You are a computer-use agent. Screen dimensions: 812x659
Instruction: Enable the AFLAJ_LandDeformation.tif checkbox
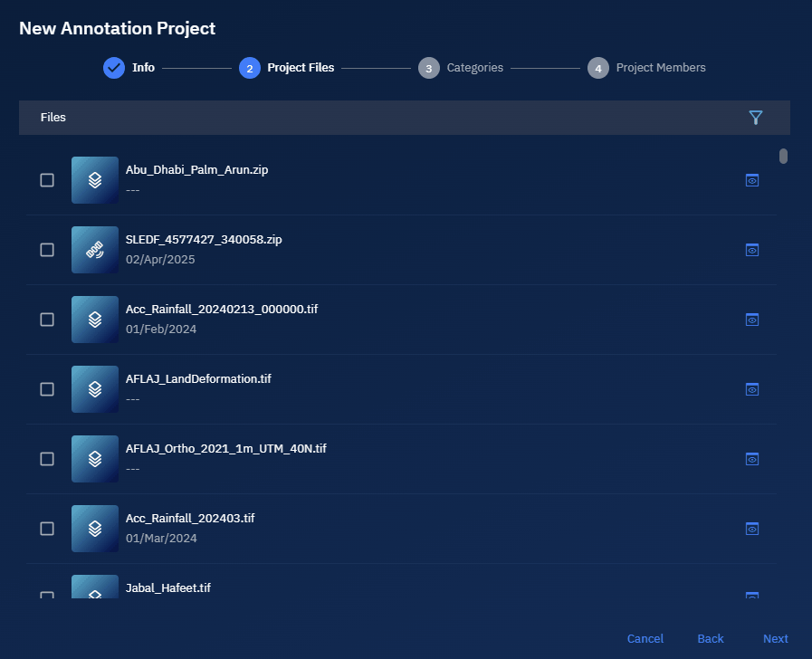click(x=47, y=389)
